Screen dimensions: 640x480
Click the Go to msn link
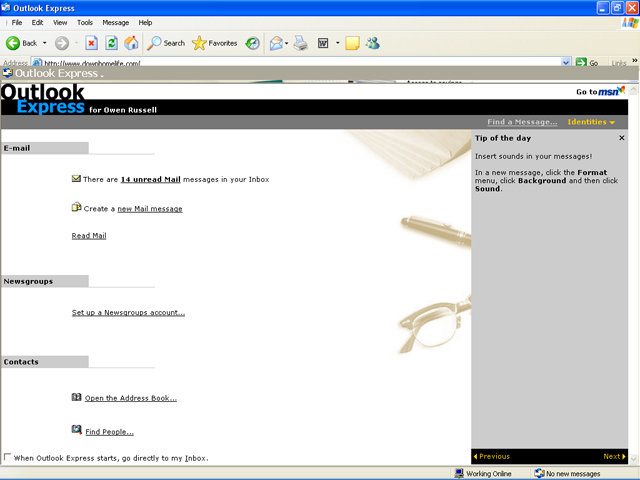point(600,91)
